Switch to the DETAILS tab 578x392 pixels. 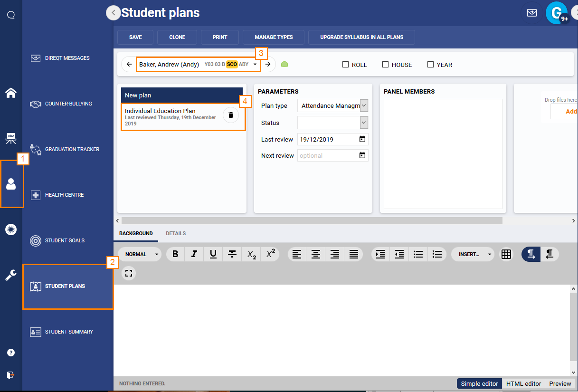(x=176, y=233)
